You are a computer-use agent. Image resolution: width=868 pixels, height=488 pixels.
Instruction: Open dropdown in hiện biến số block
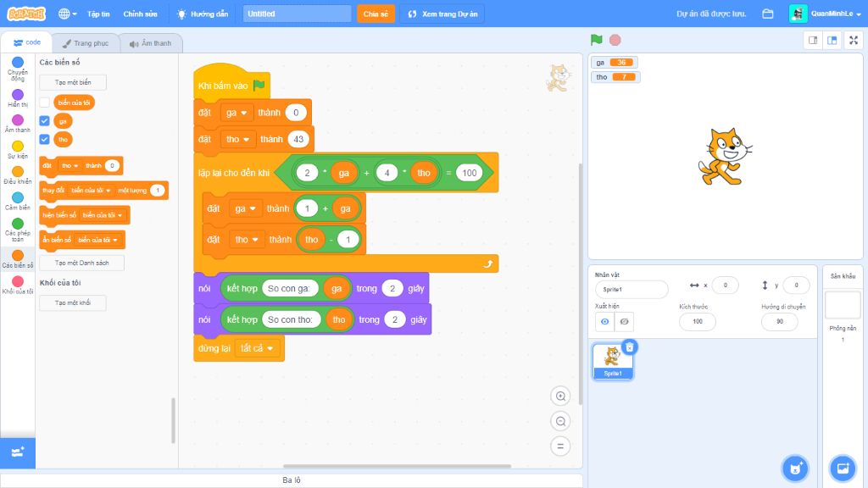[x=103, y=215]
